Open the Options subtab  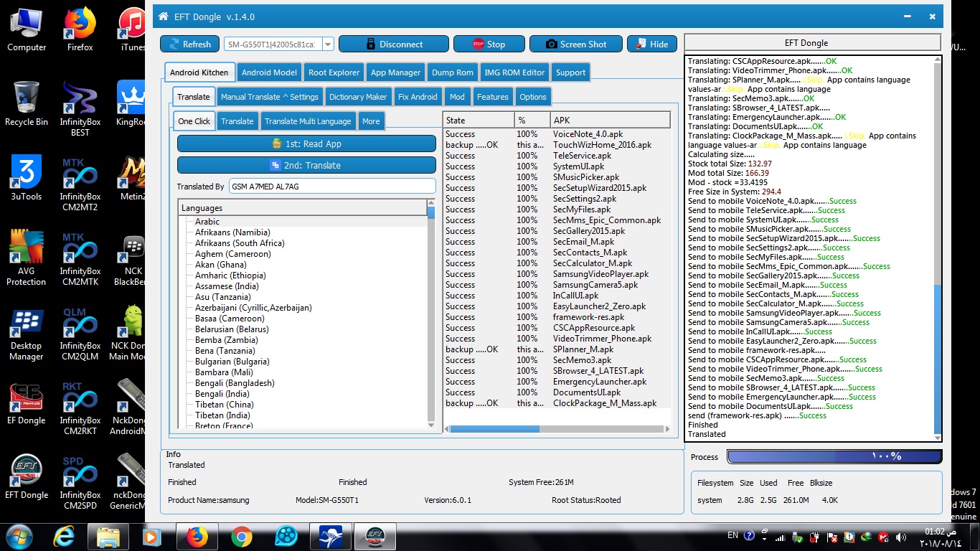tap(533, 97)
